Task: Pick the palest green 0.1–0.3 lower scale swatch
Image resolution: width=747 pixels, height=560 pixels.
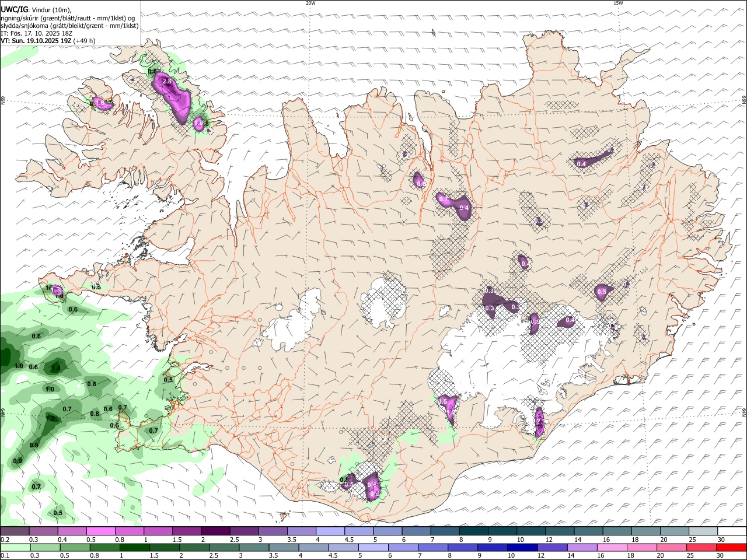Action: tap(15, 547)
